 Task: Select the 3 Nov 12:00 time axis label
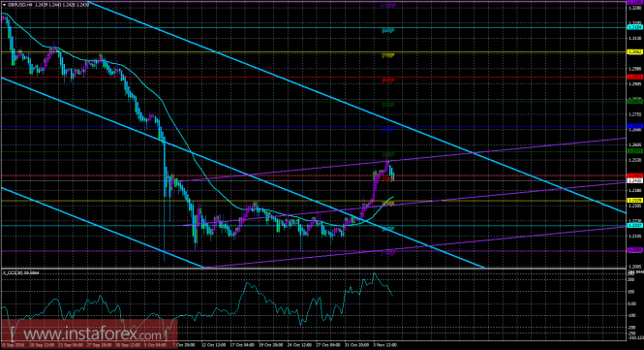click(x=384, y=345)
